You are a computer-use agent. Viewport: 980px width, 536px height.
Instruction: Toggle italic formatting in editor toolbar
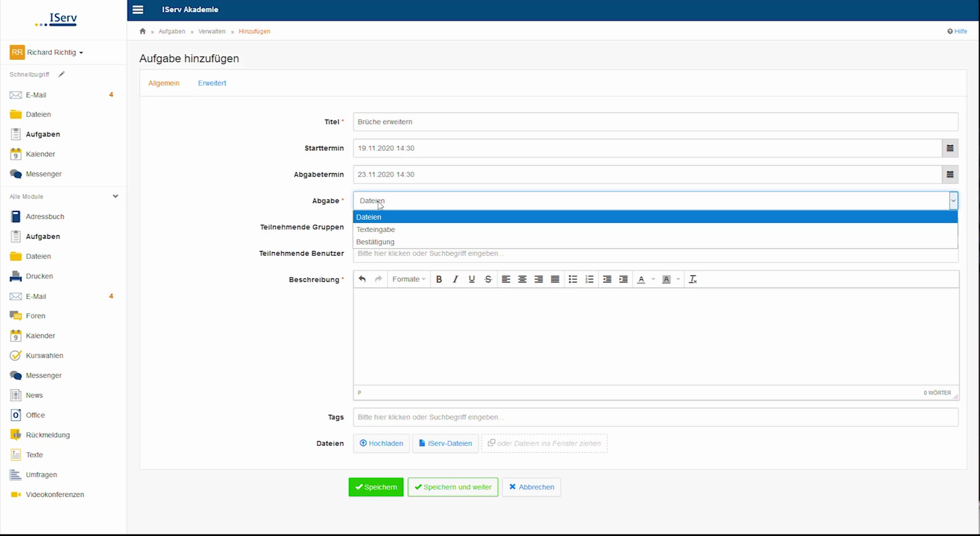click(455, 279)
